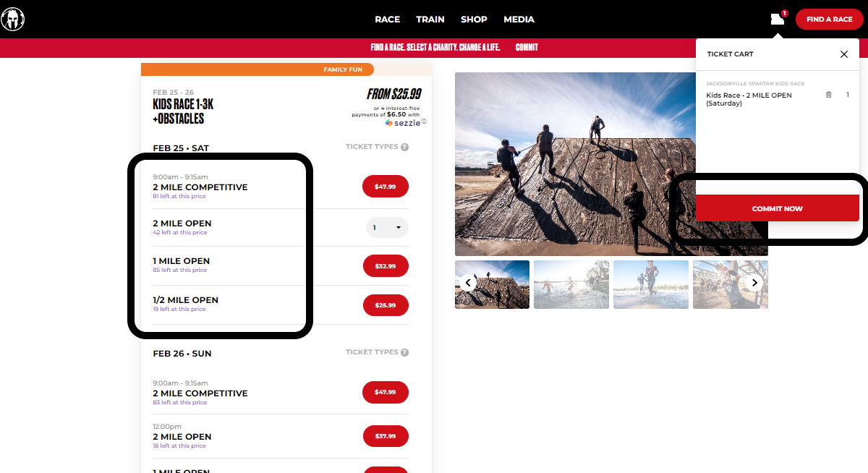Screen dimensions: 868x473
Task: Open the TRAIN menu
Action: [430, 20]
